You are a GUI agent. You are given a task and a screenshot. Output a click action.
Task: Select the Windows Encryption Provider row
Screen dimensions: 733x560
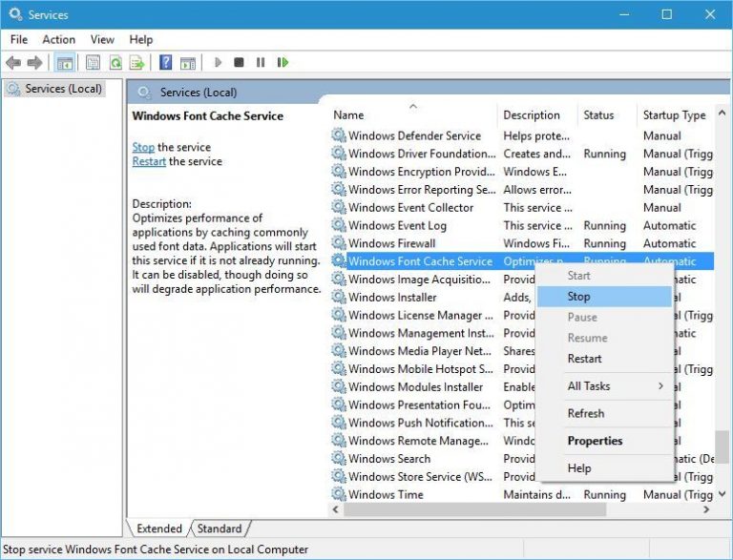point(522,171)
